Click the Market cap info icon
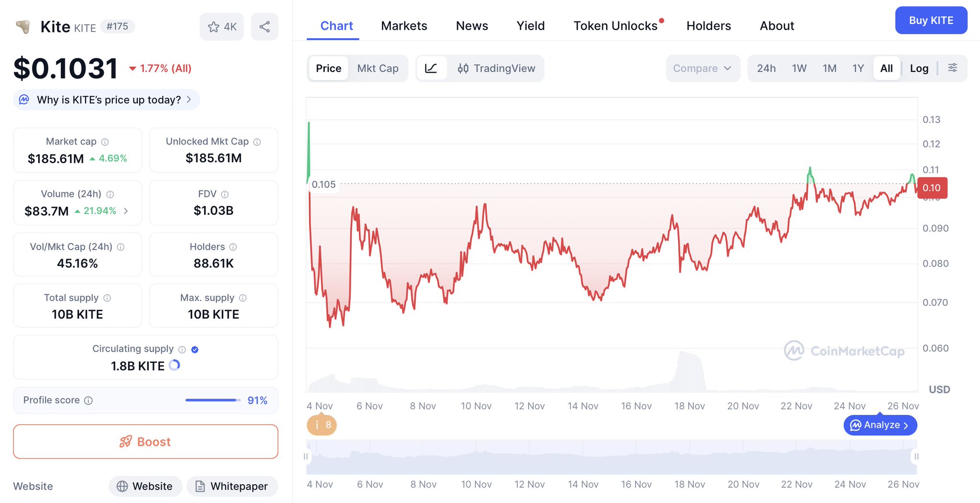 [105, 142]
